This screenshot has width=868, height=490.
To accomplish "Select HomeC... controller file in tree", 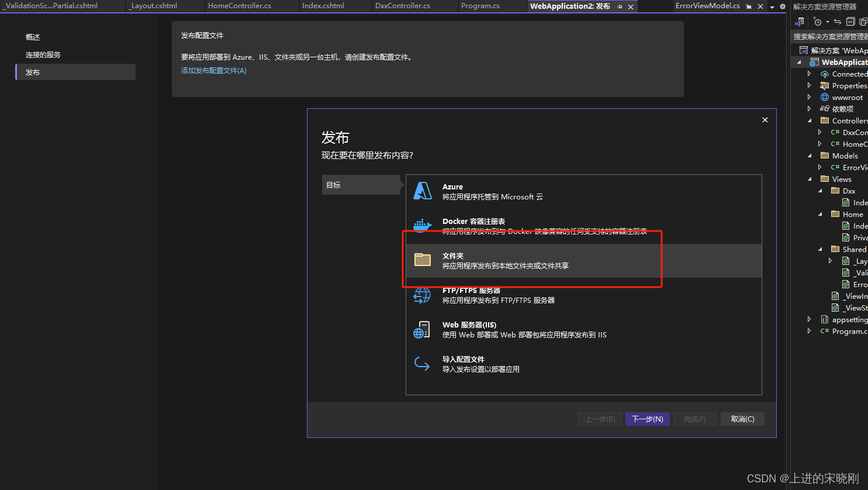I will [855, 144].
